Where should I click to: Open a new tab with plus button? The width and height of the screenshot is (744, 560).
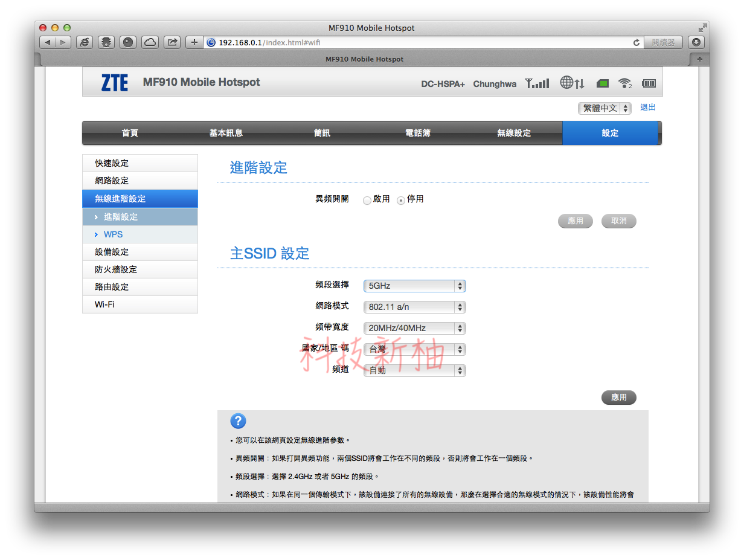[699, 59]
